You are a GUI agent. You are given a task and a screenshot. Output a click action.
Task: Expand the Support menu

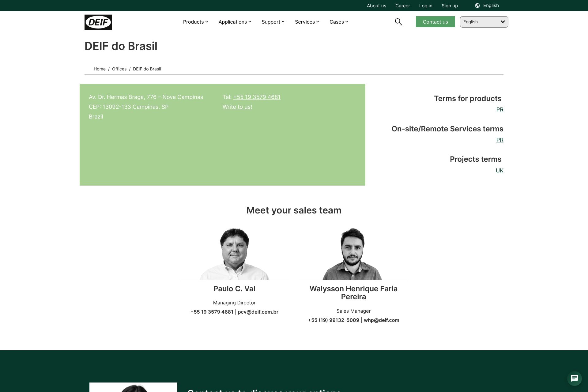coord(273,22)
